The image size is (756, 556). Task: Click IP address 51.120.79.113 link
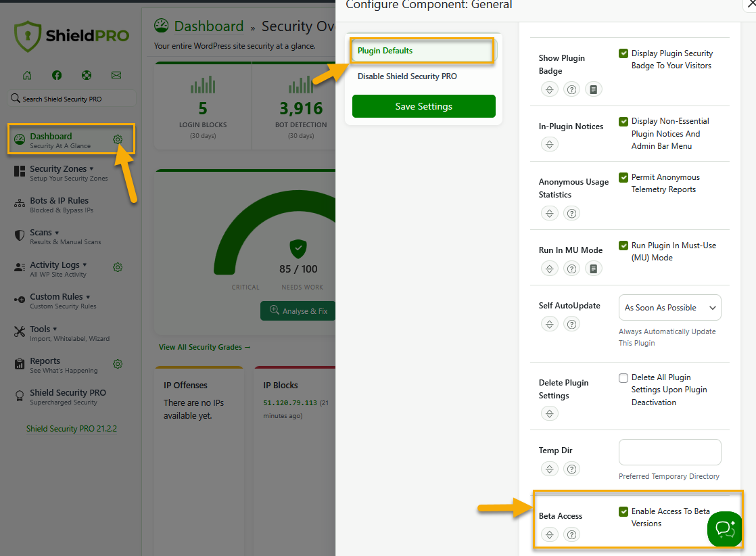(x=290, y=402)
